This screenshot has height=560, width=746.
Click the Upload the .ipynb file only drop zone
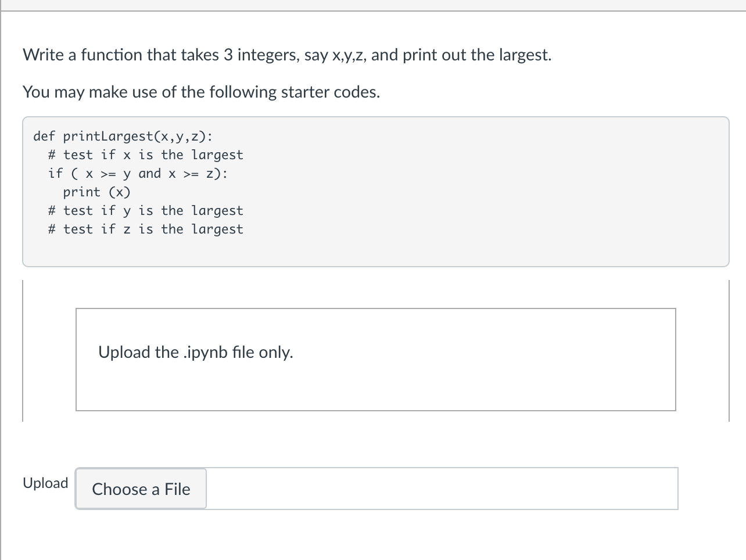tap(375, 358)
